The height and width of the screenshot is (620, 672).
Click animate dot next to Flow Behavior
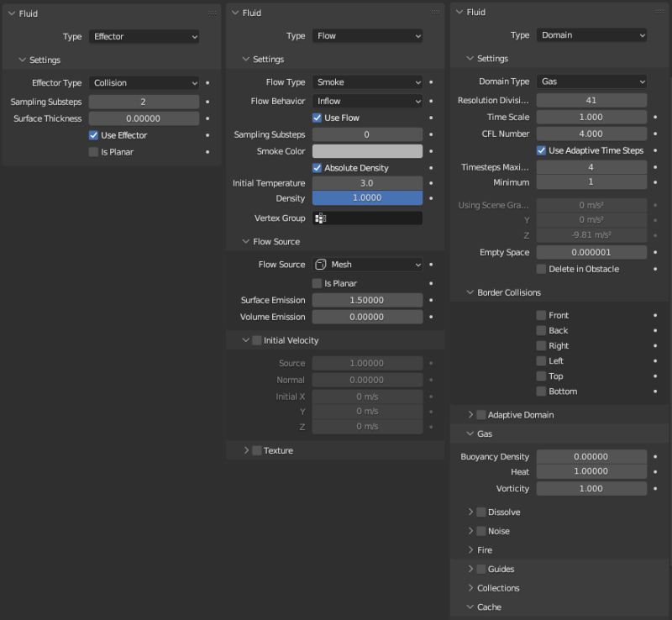tap(431, 101)
